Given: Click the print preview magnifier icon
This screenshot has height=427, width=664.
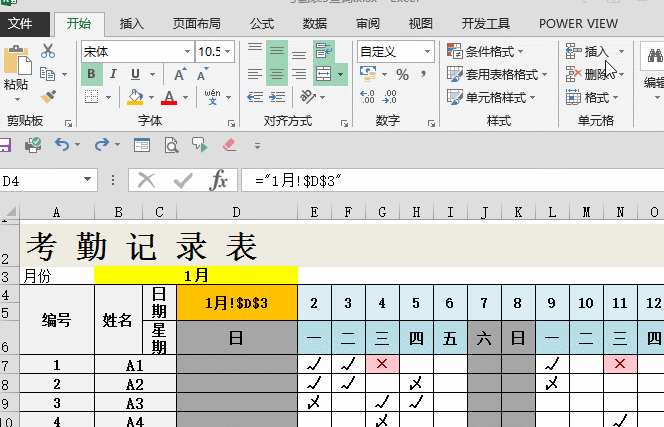Looking at the screenshot, I should [172, 145].
